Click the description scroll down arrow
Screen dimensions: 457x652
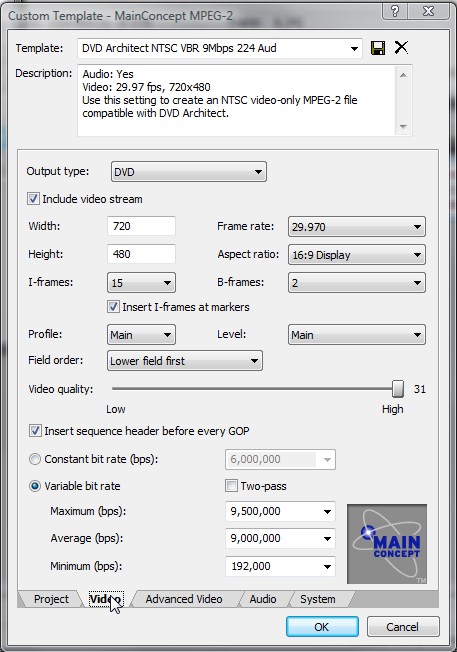click(x=403, y=126)
